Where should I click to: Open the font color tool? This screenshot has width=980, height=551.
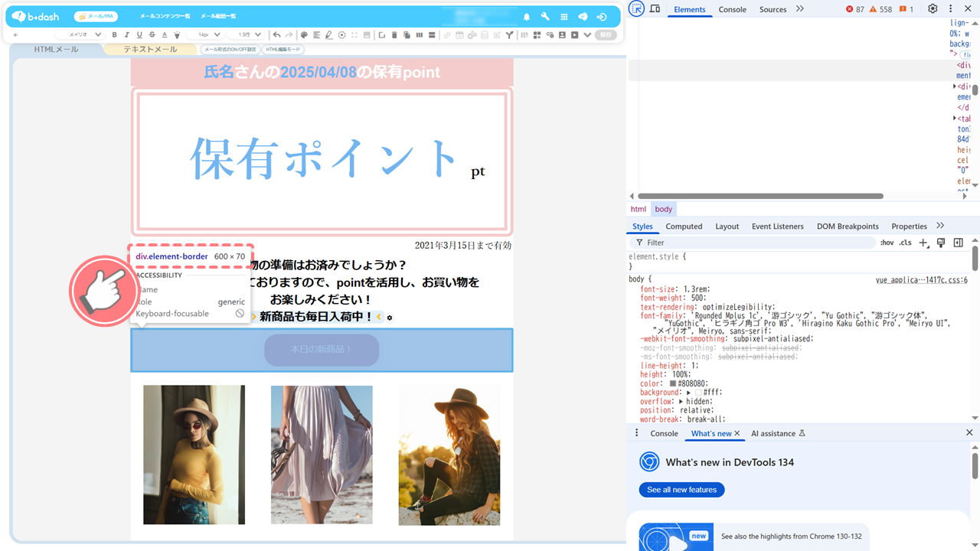(x=165, y=34)
